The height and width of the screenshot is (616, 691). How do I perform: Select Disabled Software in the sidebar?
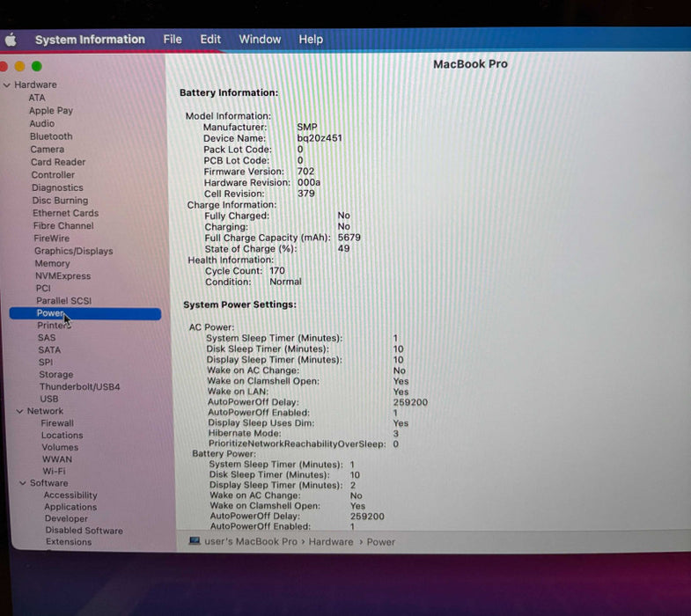85,531
